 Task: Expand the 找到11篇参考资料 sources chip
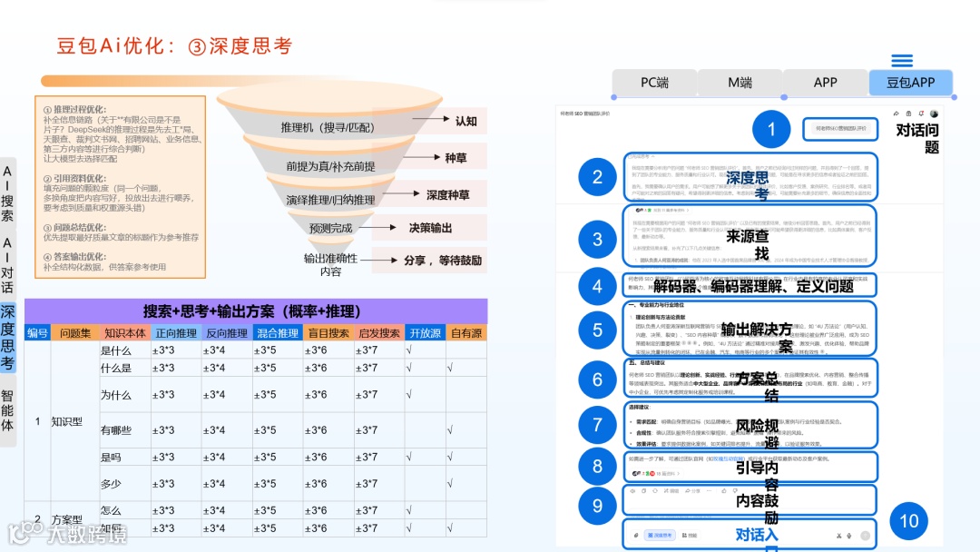pyautogui.click(x=662, y=210)
